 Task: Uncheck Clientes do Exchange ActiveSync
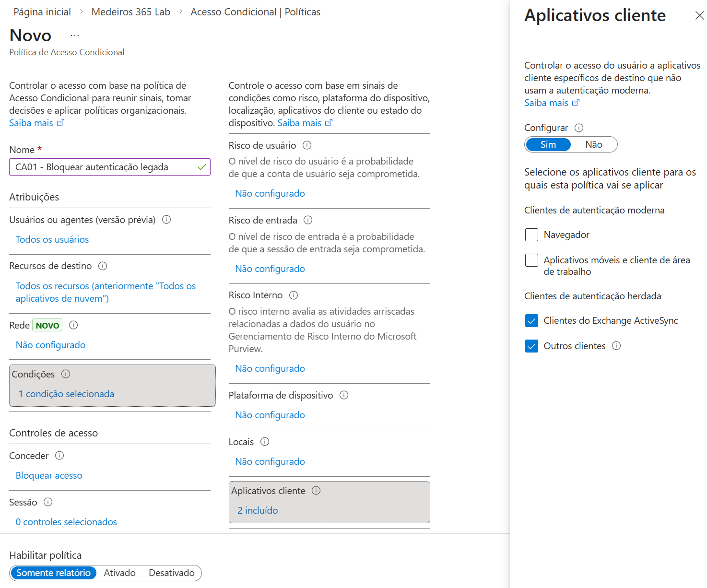click(531, 321)
